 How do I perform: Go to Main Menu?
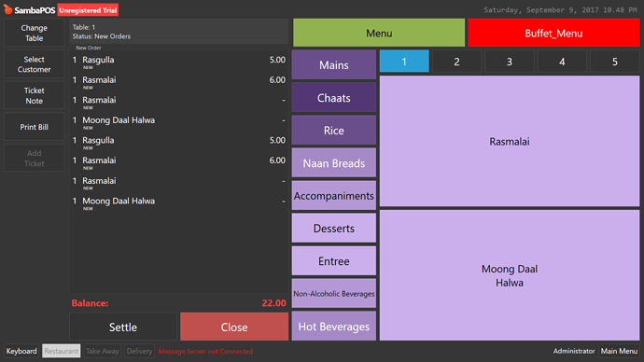[619, 351]
